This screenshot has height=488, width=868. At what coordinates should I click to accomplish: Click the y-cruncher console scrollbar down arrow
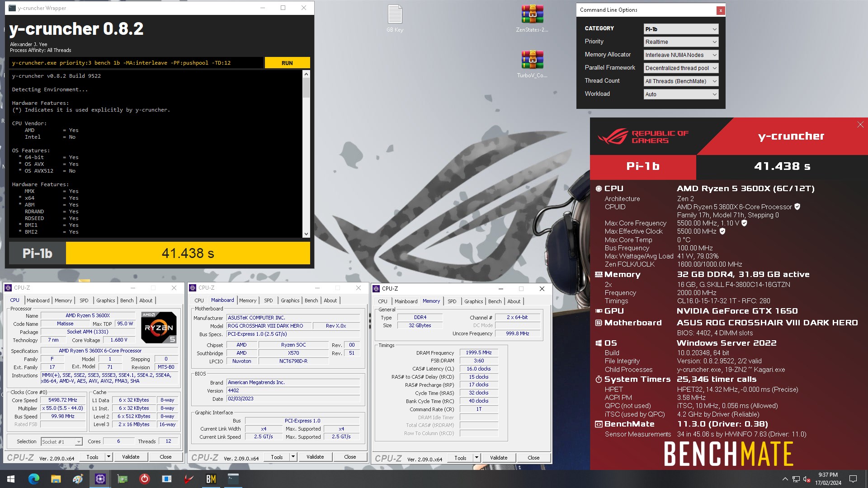click(306, 234)
